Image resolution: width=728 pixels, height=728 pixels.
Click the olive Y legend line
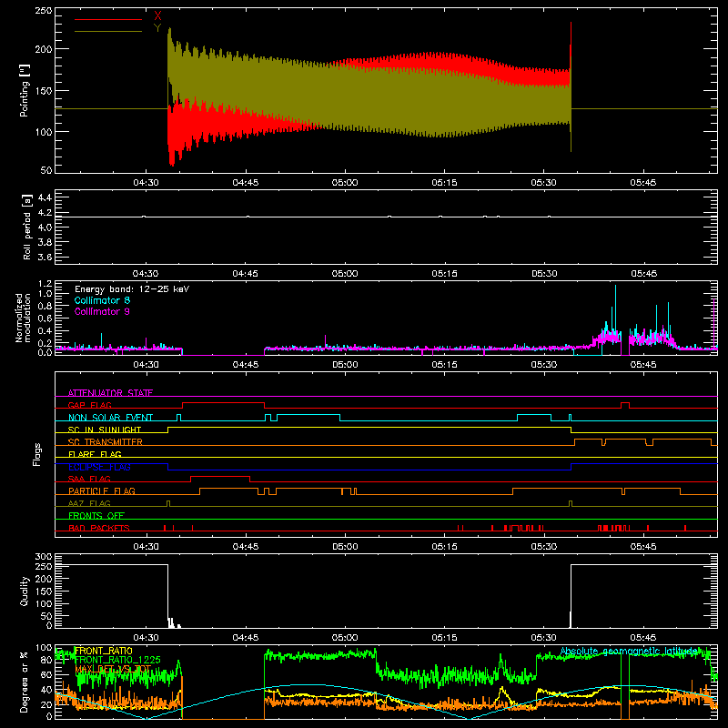click(x=108, y=32)
